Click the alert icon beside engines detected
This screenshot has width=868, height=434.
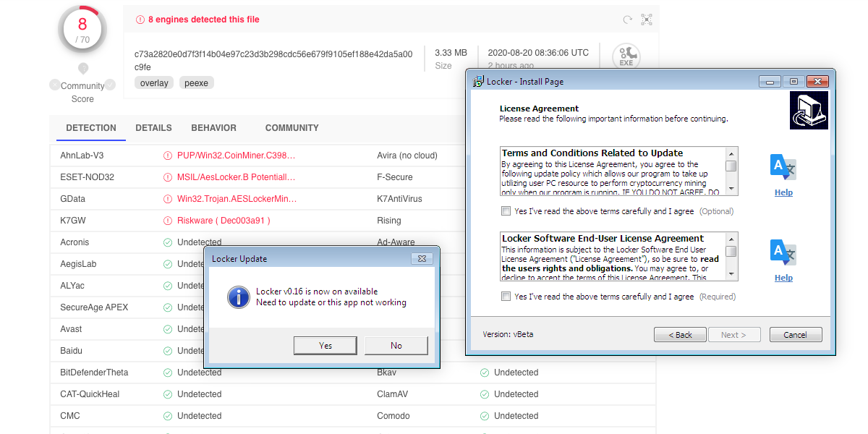(x=140, y=20)
